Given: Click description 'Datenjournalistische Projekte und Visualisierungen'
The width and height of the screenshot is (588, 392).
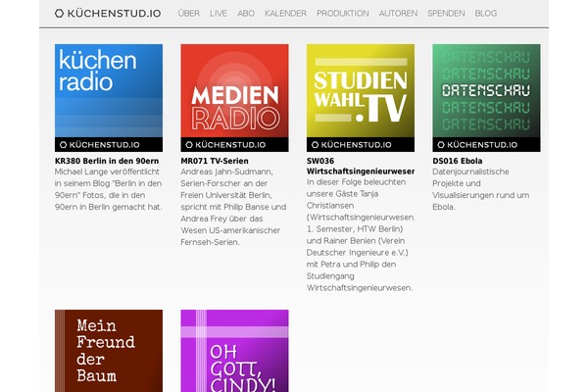Looking at the screenshot, I should tap(481, 189).
